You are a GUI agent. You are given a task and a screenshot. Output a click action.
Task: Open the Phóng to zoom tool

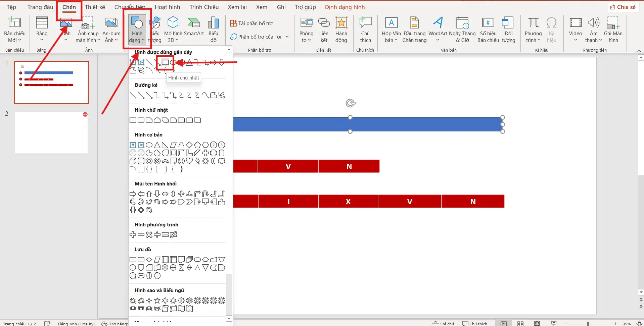[306, 30]
